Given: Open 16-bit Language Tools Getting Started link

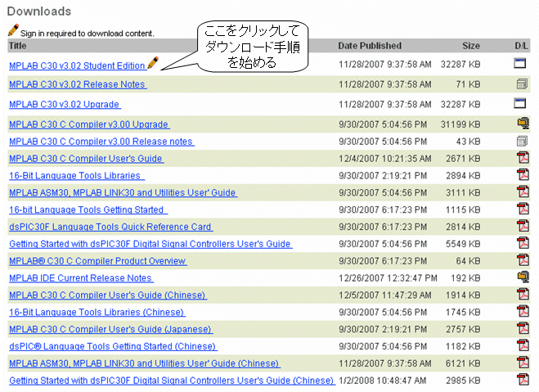Looking at the screenshot, I should point(88,210).
